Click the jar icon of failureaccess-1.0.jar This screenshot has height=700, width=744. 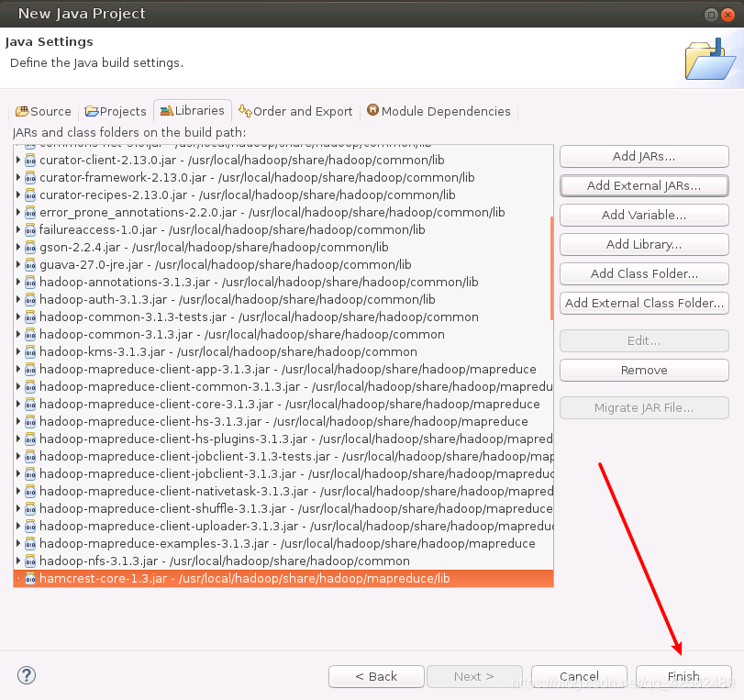pos(30,230)
